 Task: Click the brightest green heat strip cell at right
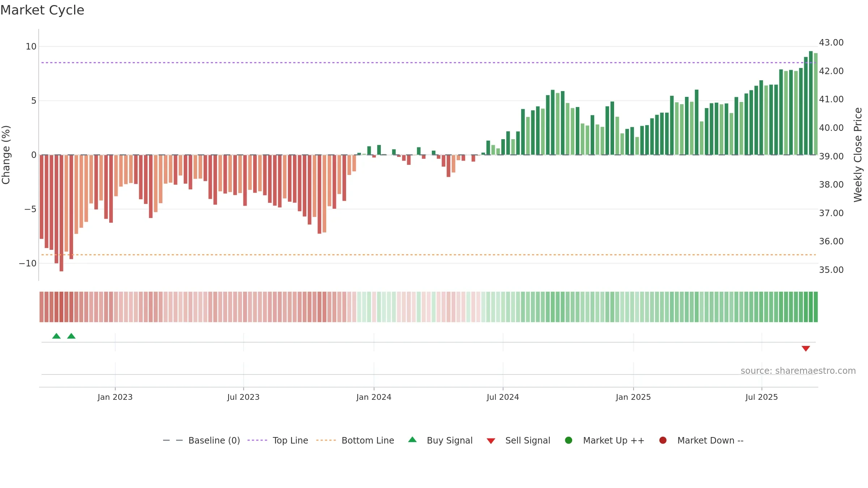816,307
